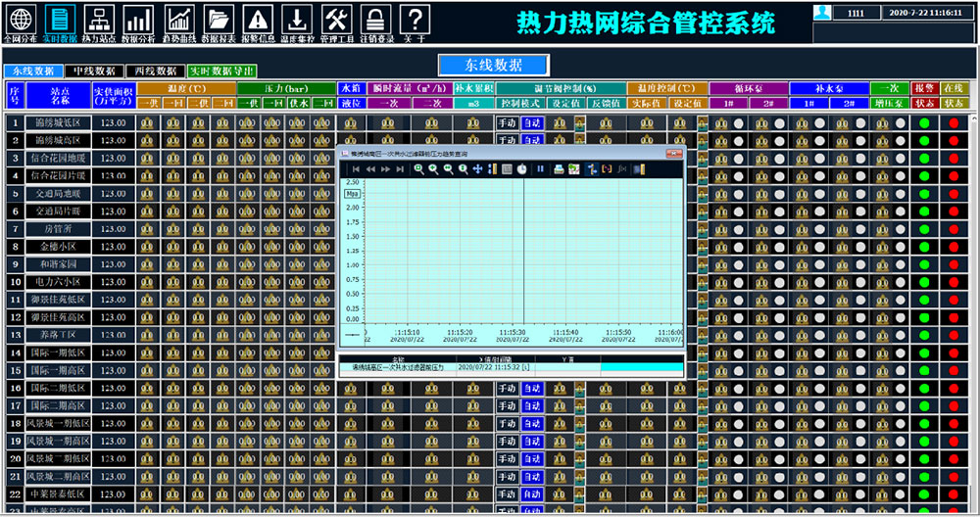Screen dimensions: 980x517
Task: Open 温度集控 download icon
Action: [x=297, y=20]
